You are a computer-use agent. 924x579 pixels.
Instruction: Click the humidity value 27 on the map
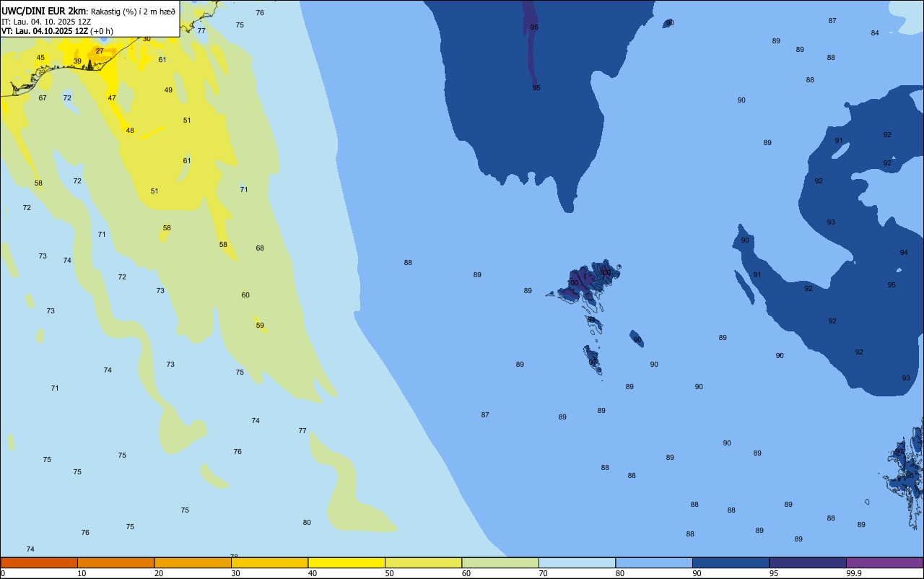100,51
